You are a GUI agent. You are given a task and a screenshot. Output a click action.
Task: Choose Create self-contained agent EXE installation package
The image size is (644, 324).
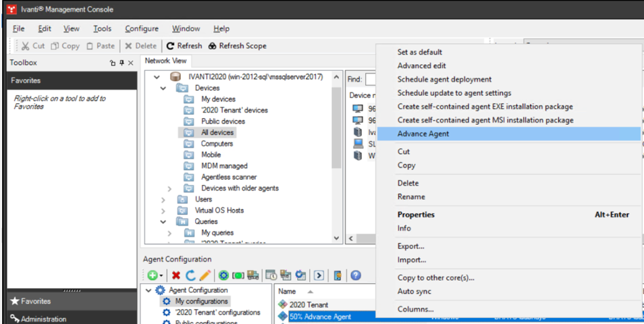pyautogui.click(x=509, y=107)
